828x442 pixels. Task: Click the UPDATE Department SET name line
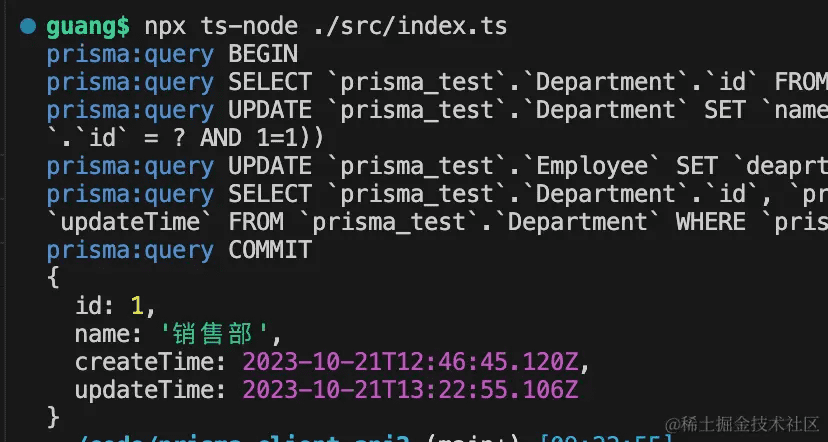pos(500,109)
